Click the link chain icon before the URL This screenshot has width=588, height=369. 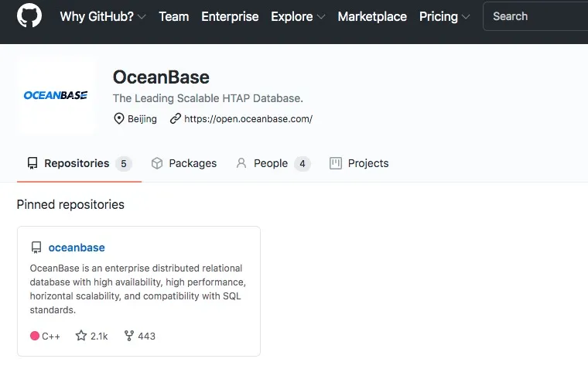click(175, 119)
